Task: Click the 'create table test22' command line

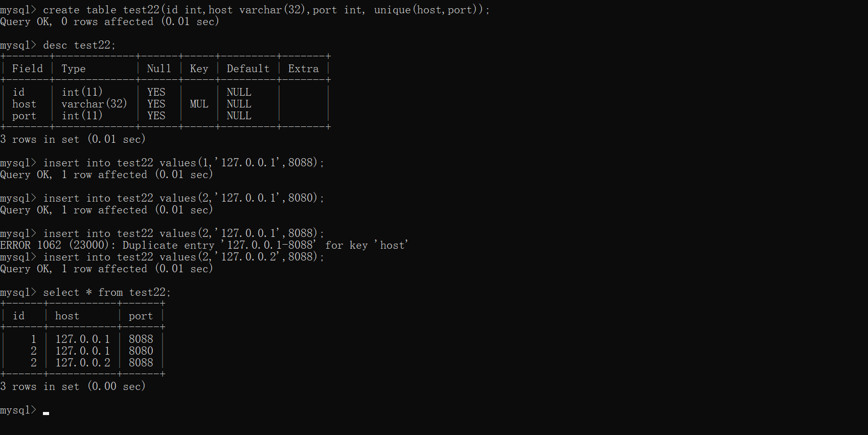Action: (x=266, y=10)
